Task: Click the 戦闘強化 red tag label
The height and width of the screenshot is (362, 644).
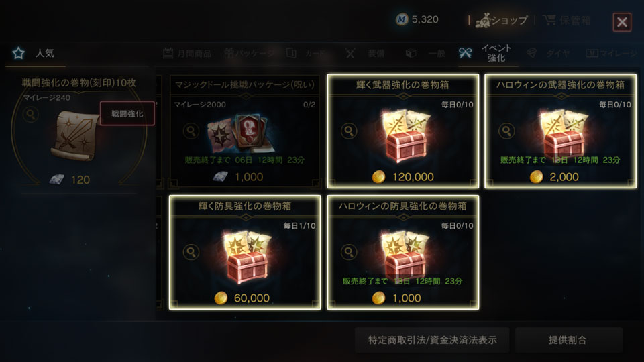Action: click(x=127, y=113)
